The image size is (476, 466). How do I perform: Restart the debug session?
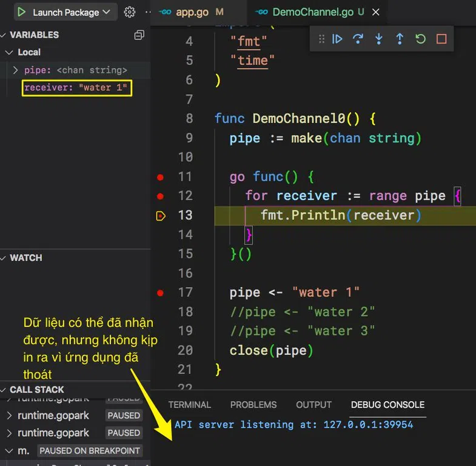point(420,39)
